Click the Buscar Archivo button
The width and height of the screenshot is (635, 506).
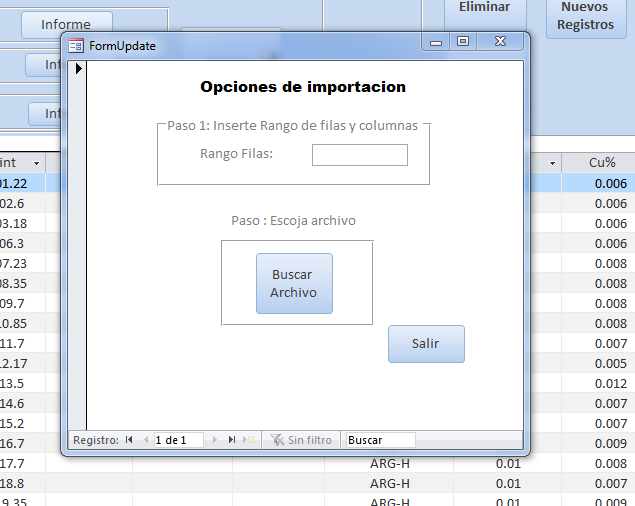point(294,284)
